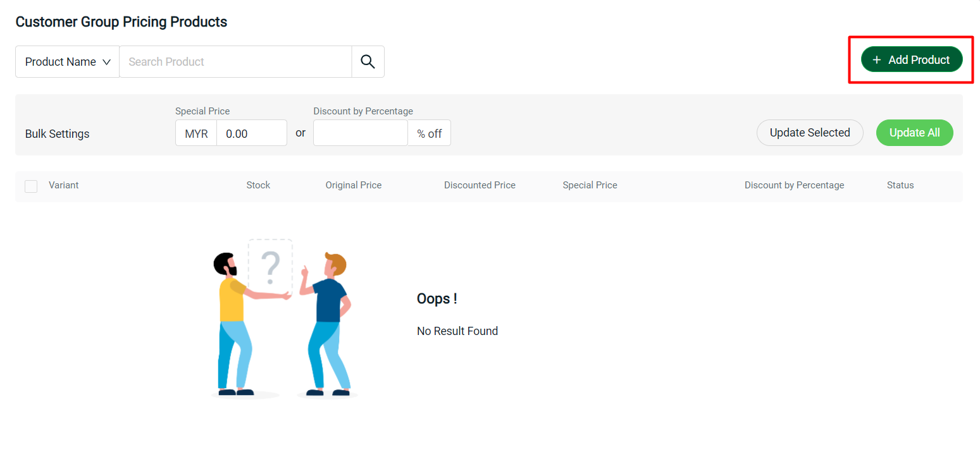Focus the Search Product input field
This screenshot has width=980, height=469.
234,61
